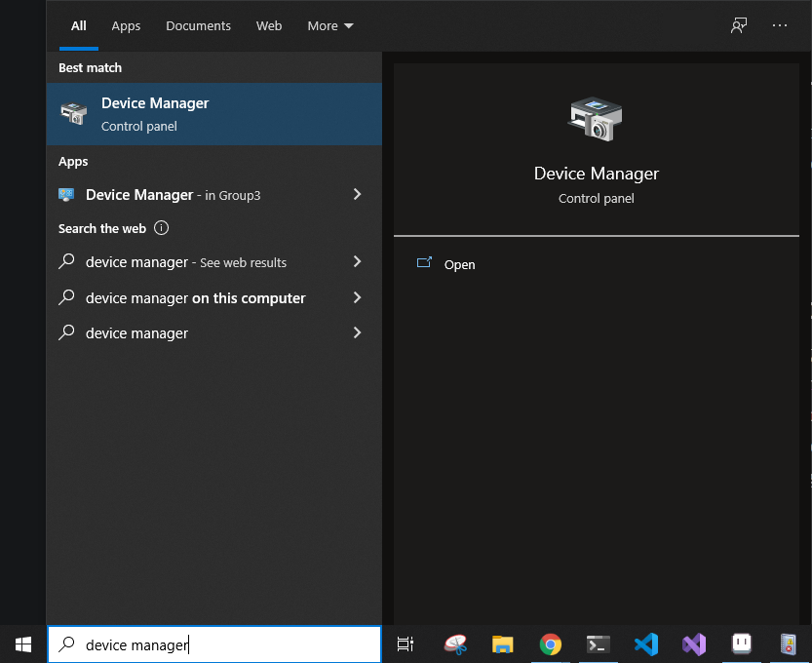The image size is (812, 663).
Task: Expand 'device manager on this computer' arrow
Action: [x=358, y=297]
